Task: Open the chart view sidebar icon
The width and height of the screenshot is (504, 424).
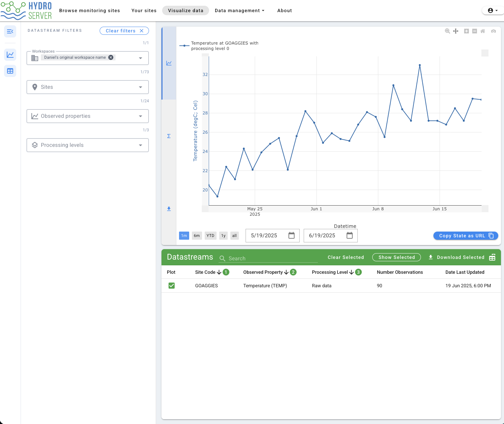Action: (x=10, y=54)
